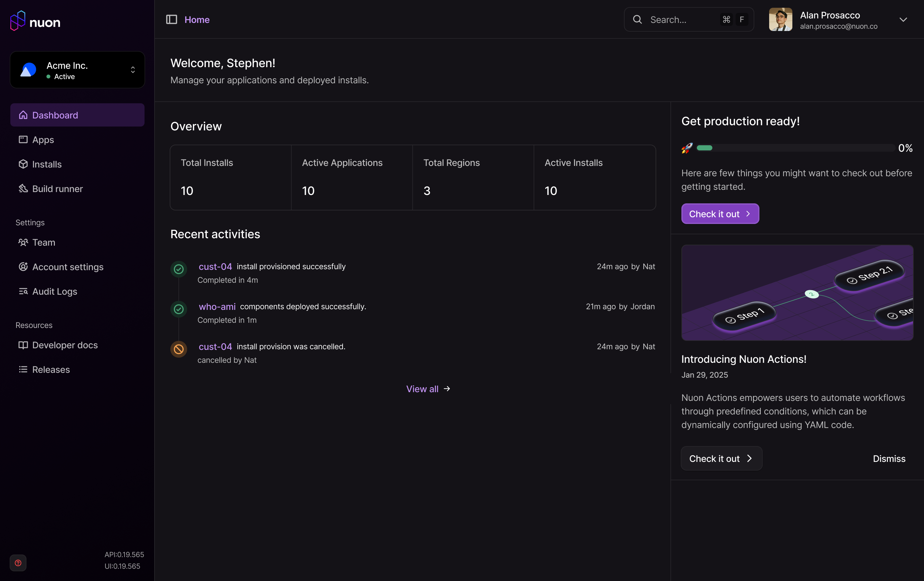Click the red help icon in sidebar footer
This screenshot has width=924, height=581.
coord(18,563)
